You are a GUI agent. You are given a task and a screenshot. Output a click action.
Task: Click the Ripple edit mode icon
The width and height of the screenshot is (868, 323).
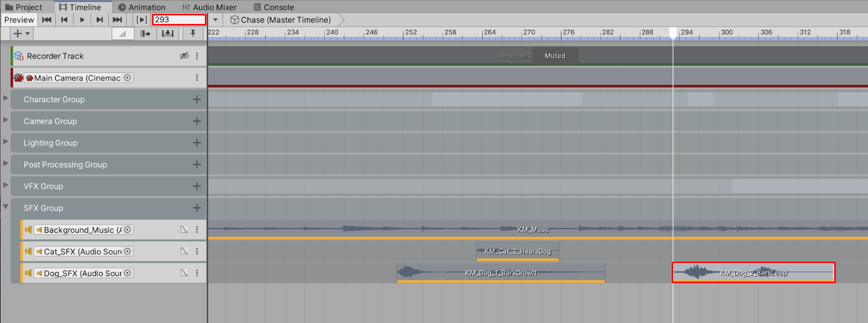[x=145, y=33]
